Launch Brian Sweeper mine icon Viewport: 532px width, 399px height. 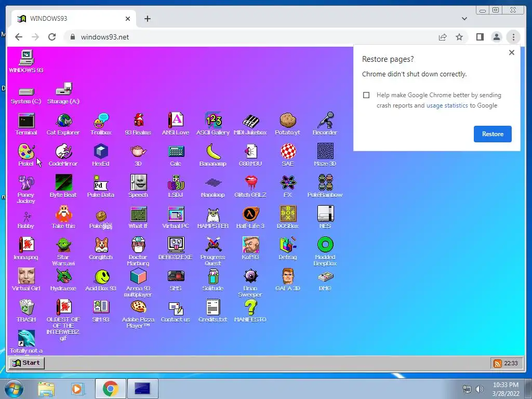(x=250, y=283)
